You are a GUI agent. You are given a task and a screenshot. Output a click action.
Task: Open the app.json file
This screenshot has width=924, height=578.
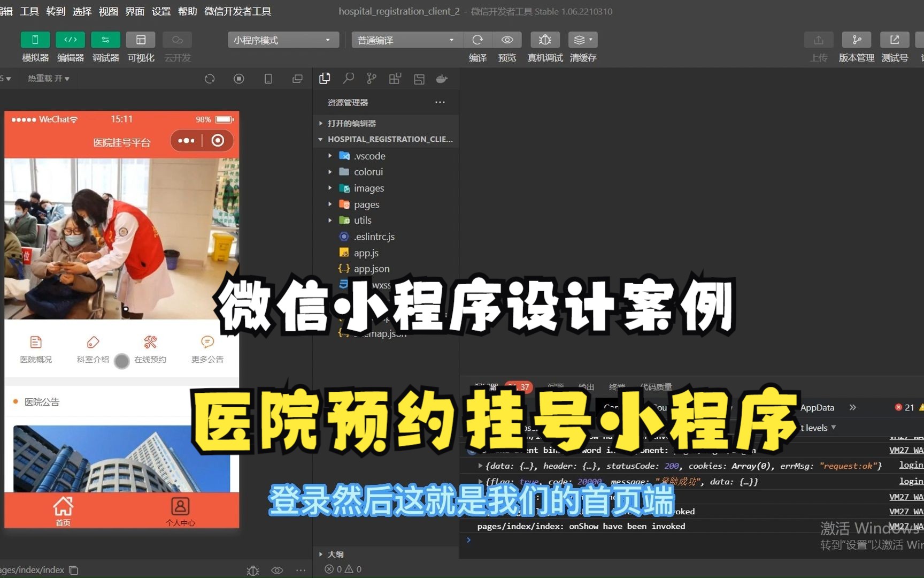click(x=386, y=269)
